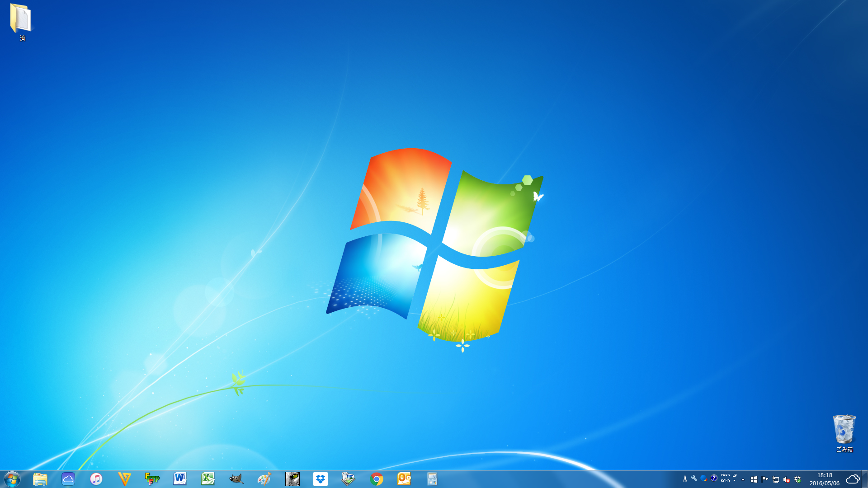Open Windows Explorer from taskbar
Image resolution: width=868 pixels, height=488 pixels.
(40, 479)
